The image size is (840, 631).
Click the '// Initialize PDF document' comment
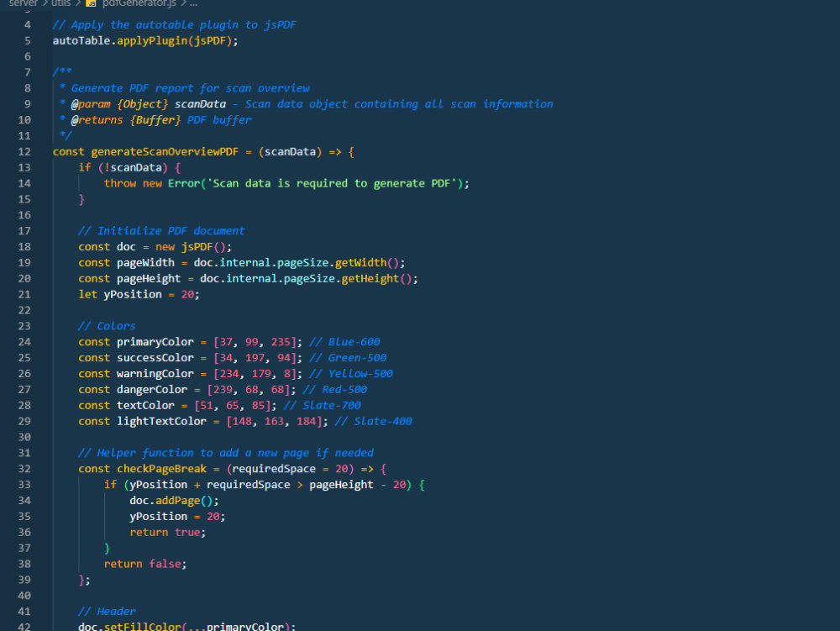coord(161,231)
